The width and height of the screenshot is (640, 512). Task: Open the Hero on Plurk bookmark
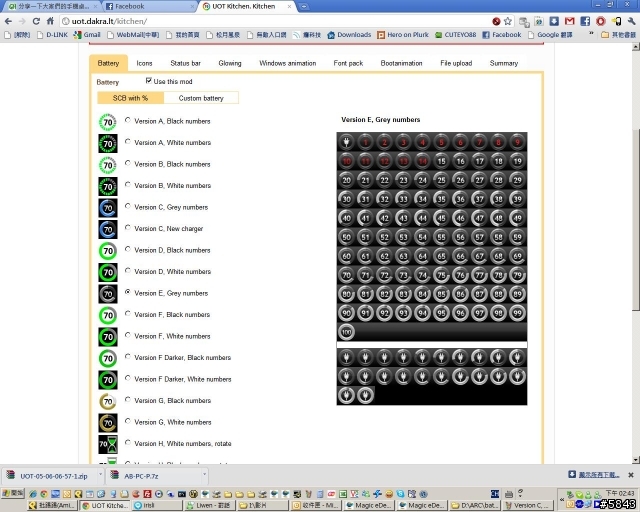[403, 35]
